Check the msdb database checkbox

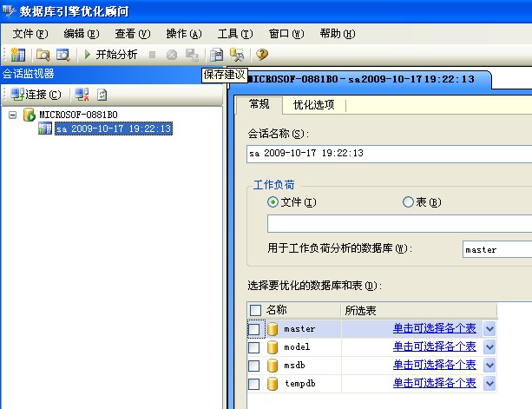click(x=254, y=366)
